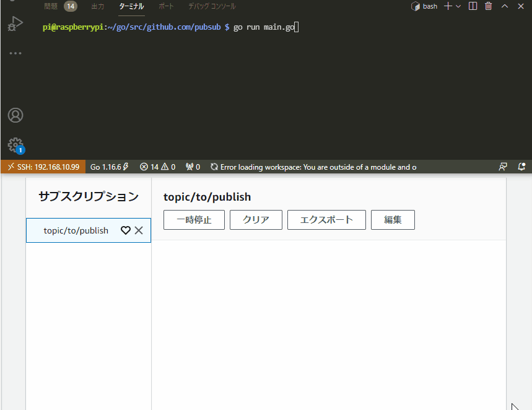
Task: Switch to the 問題 panel tab
Action: (51, 6)
